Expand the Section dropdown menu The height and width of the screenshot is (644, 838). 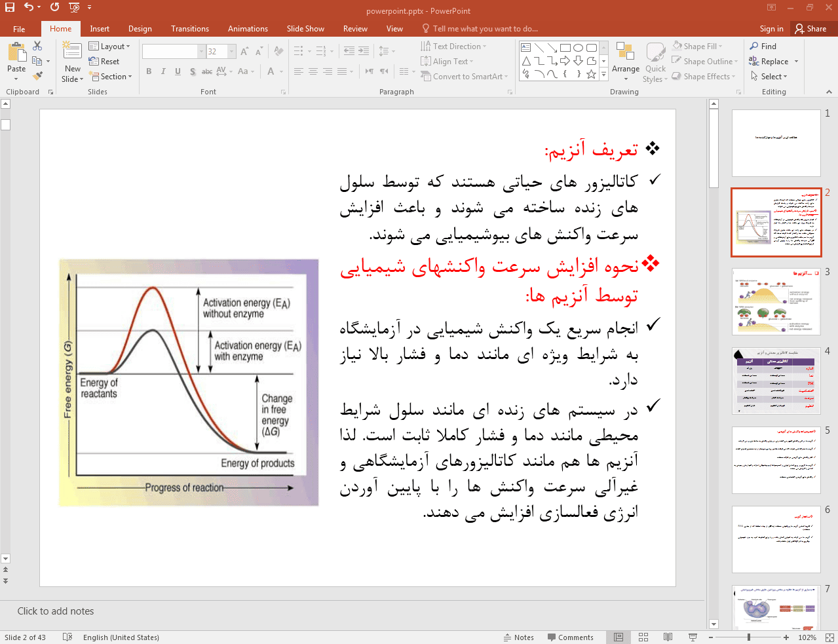(111, 77)
